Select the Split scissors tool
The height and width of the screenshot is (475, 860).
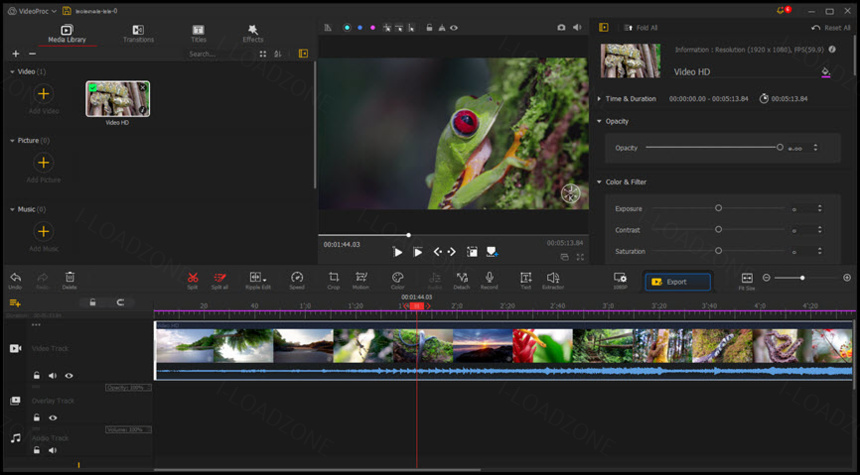(193, 280)
